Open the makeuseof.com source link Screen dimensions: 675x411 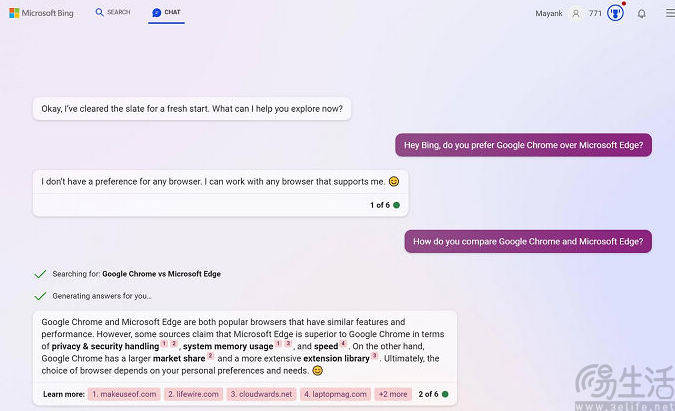click(124, 394)
